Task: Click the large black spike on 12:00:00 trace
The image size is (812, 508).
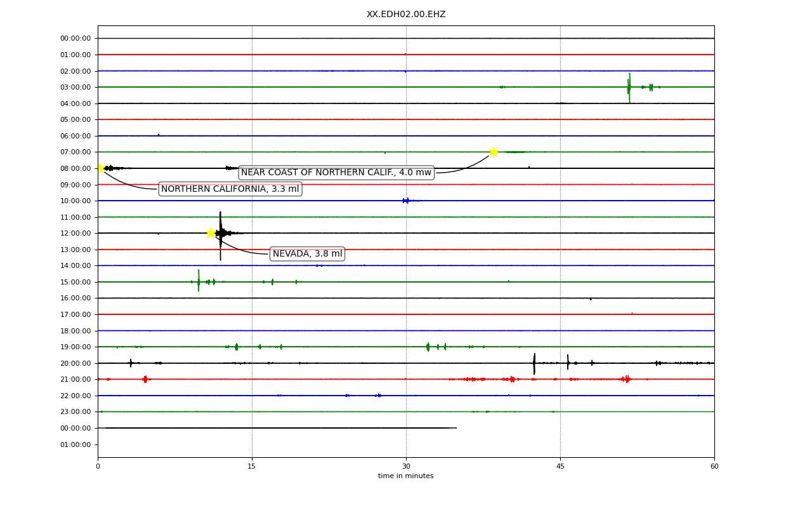Action: [x=221, y=236]
